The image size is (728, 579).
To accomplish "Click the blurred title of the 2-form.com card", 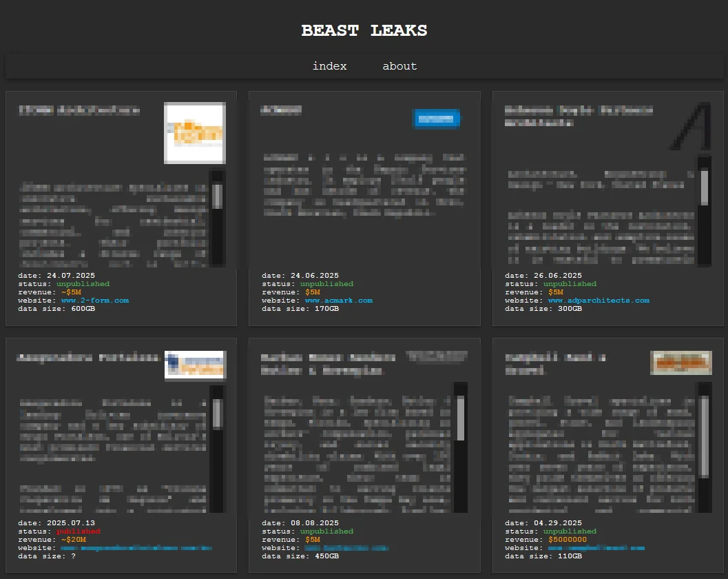I will 79,110.
